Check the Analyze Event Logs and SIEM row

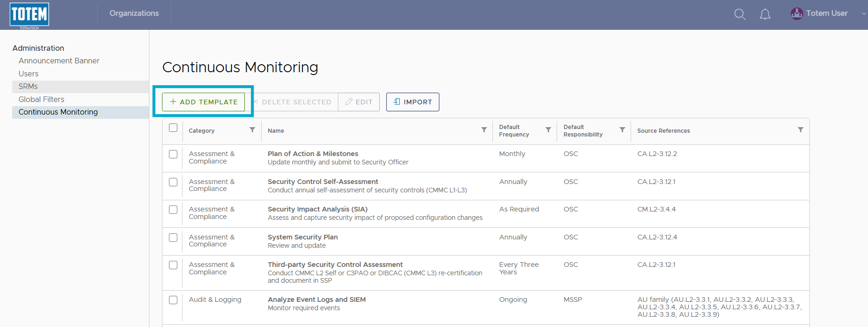173,300
